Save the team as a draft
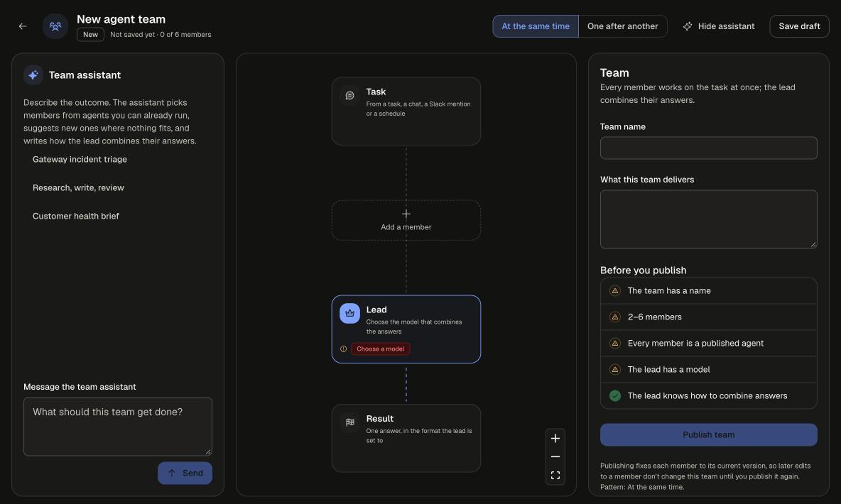The width and height of the screenshot is (841, 504). coord(799,26)
